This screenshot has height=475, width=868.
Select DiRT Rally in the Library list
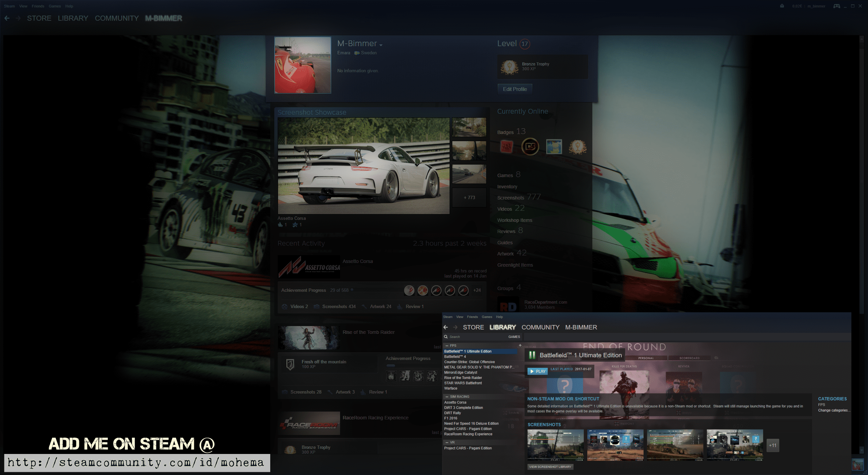(x=452, y=413)
